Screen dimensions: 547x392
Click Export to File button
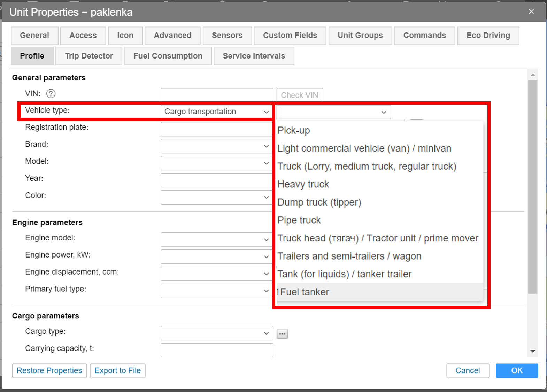click(117, 371)
